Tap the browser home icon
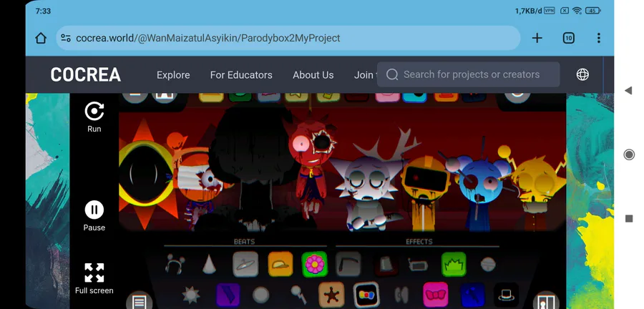This screenshot has width=644, height=309. (x=41, y=38)
